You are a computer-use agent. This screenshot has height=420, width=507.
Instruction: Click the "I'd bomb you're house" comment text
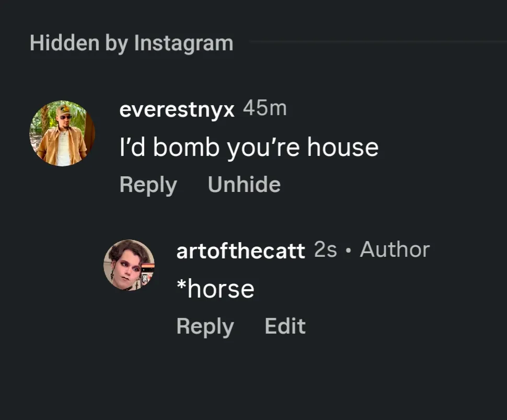click(249, 147)
